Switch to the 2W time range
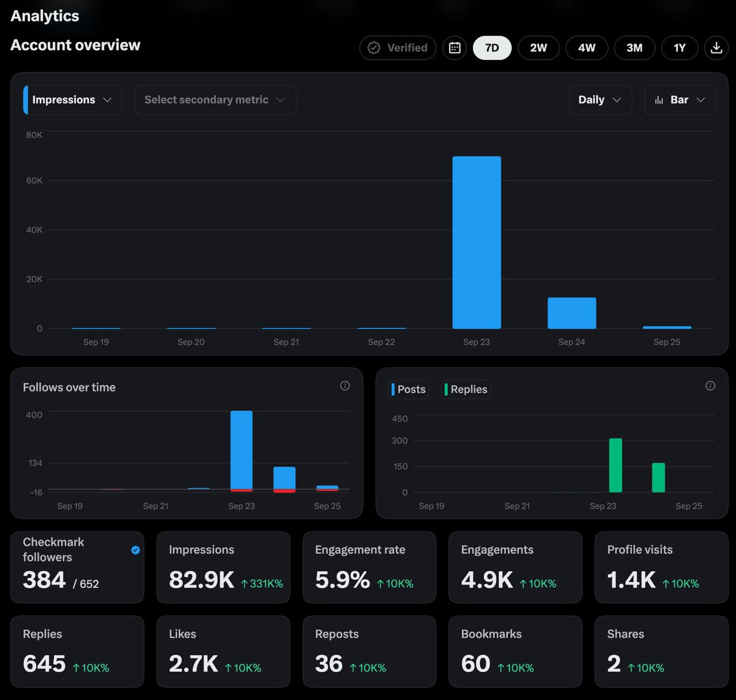 (539, 48)
